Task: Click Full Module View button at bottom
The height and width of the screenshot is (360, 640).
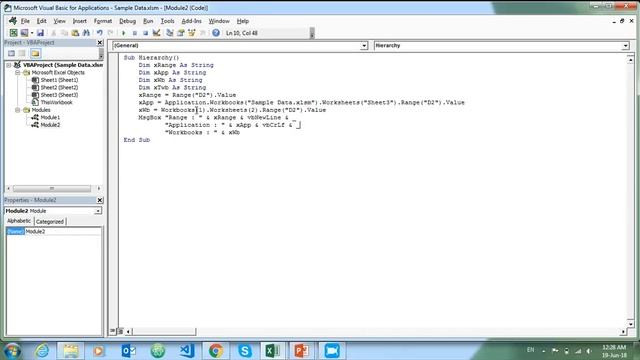Action: click(120, 331)
